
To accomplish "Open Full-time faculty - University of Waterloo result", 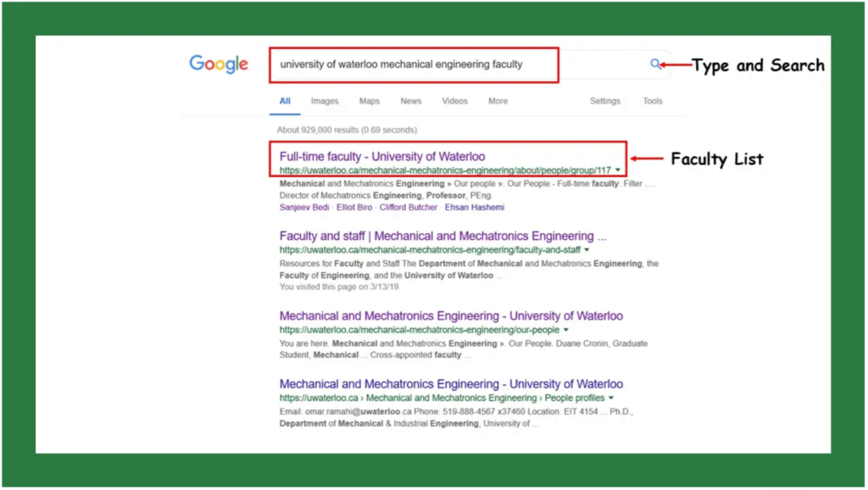I will click(382, 157).
